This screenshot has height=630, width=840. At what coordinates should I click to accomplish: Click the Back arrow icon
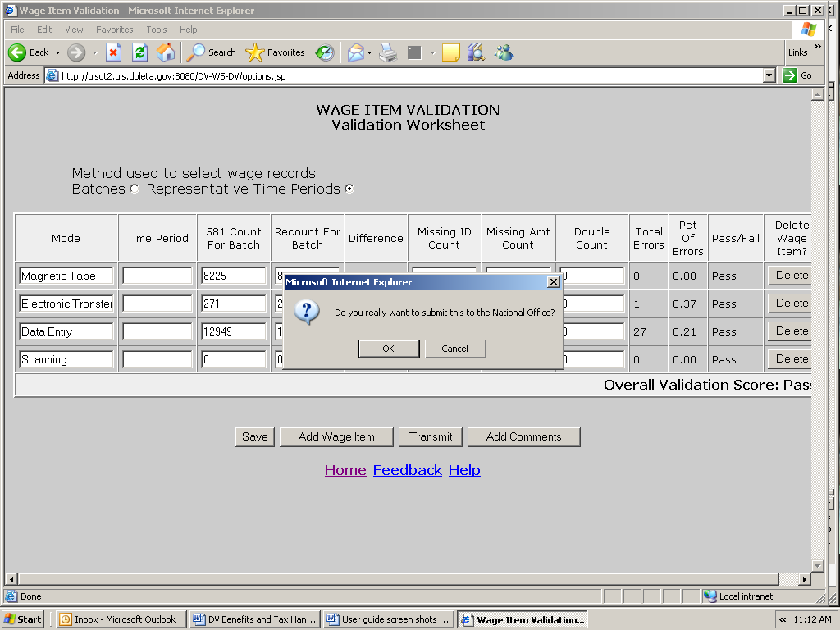(x=18, y=52)
